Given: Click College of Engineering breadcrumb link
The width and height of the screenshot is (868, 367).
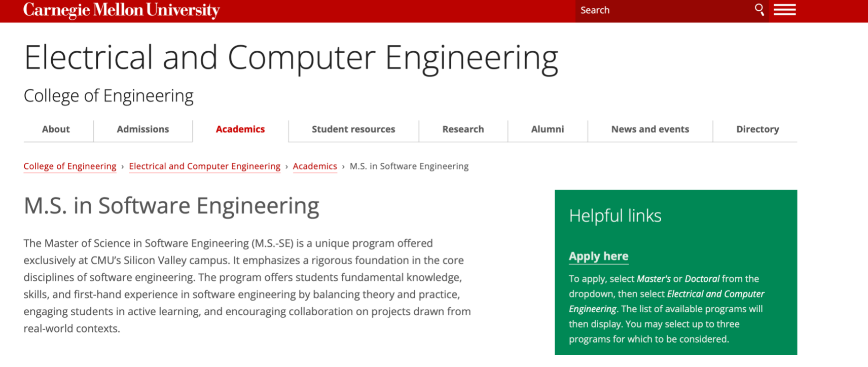Looking at the screenshot, I should coord(70,166).
